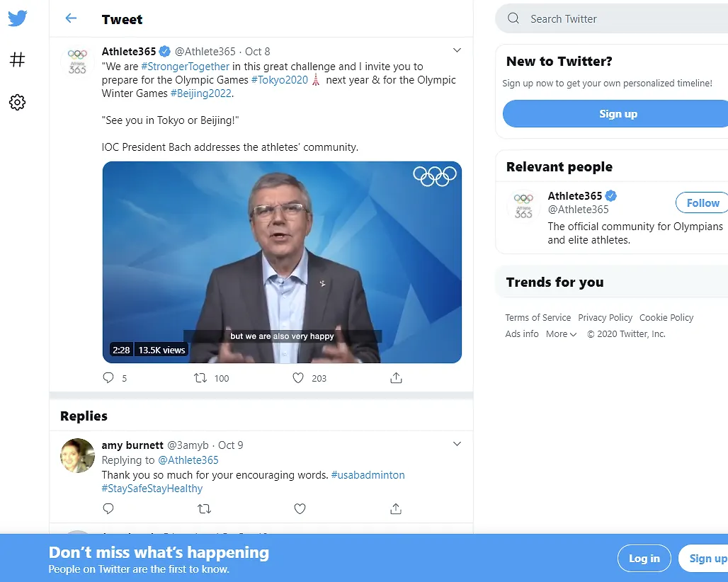Screen dimensions: 728x582
Task: Retweet amy burnett's reply
Action: [x=204, y=508]
